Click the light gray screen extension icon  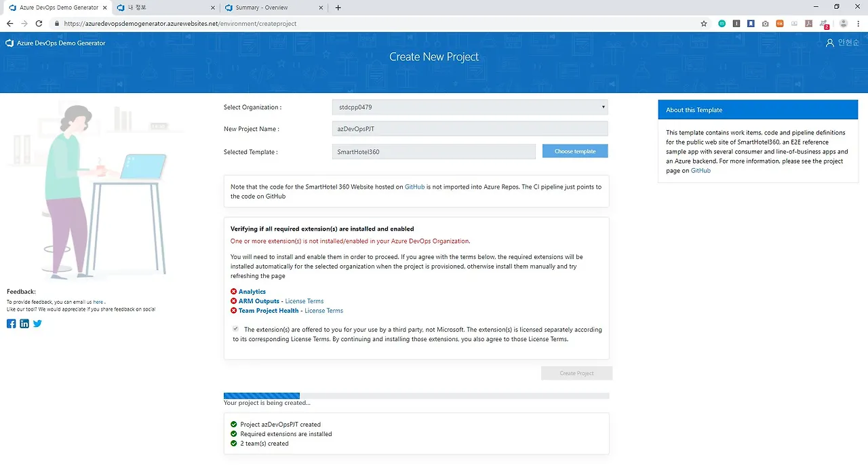[794, 23]
